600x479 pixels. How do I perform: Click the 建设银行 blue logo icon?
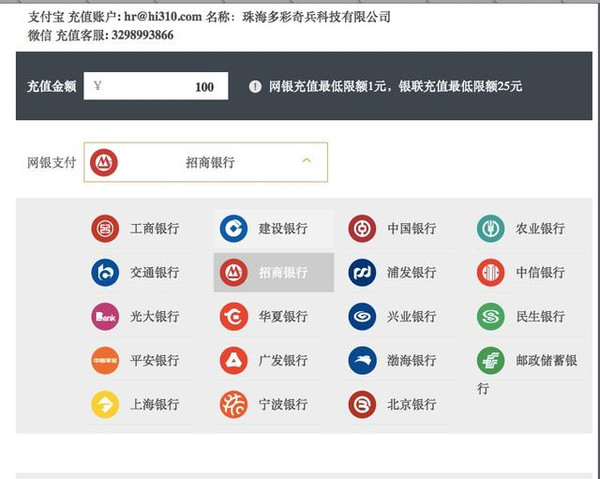click(234, 229)
